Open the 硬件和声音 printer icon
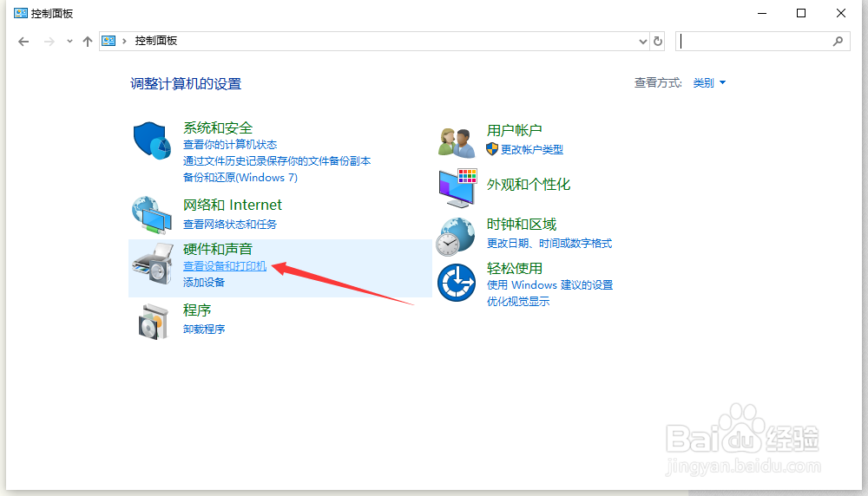868x496 pixels. pos(153,264)
